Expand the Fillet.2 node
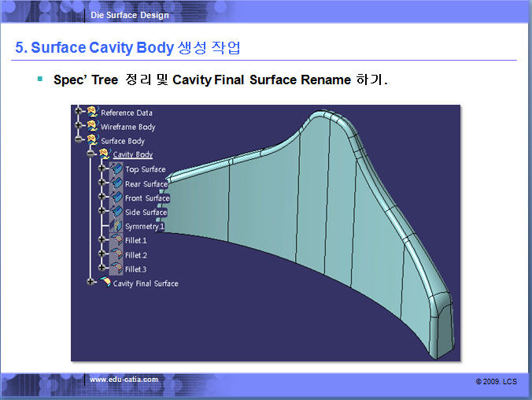This screenshot has height=400, width=532. pyautogui.click(x=103, y=254)
